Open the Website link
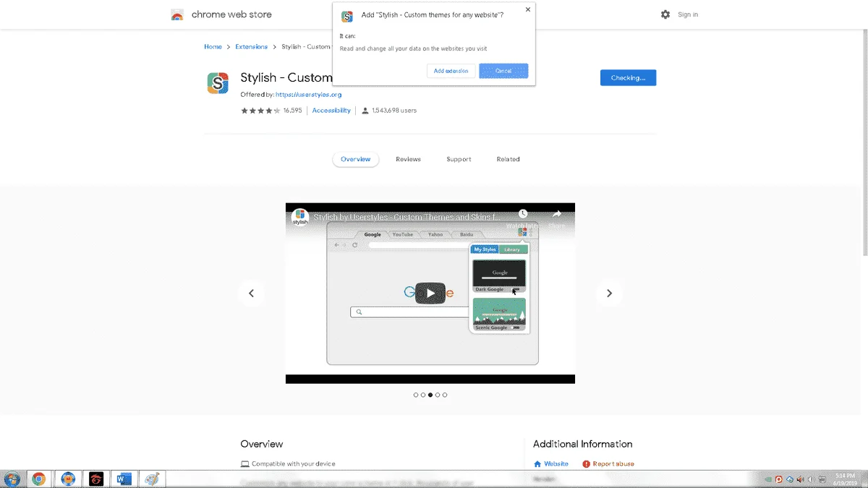 556,464
